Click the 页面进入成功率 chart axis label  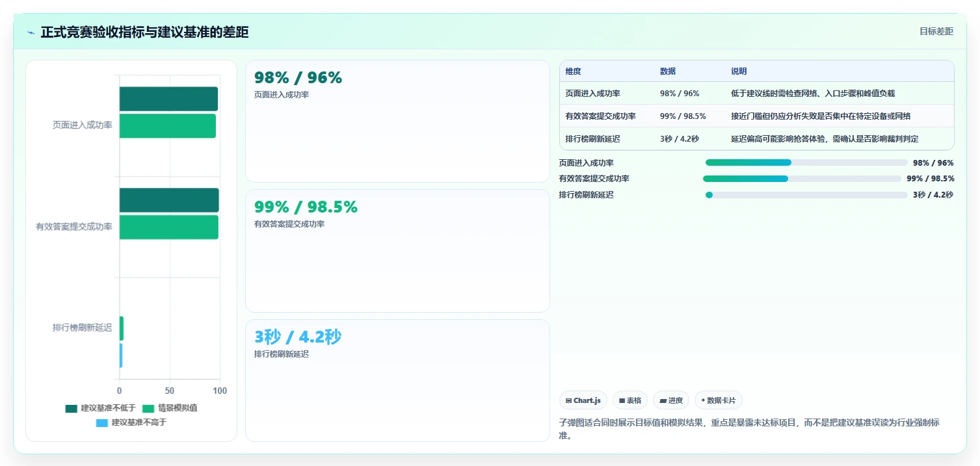(82, 125)
